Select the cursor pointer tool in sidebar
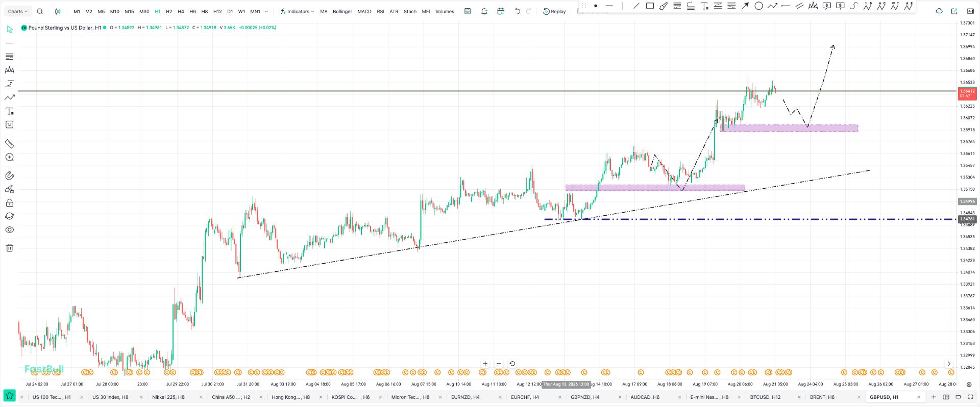 [x=9, y=30]
